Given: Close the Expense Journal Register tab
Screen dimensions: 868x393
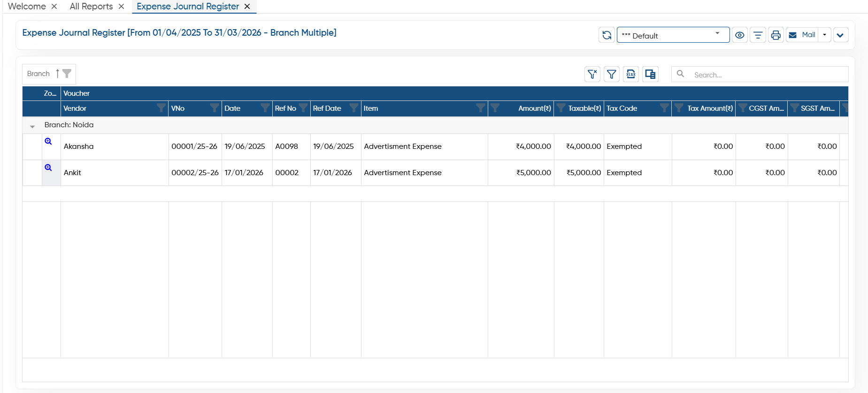Looking at the screenshot, I should (247, 7).
